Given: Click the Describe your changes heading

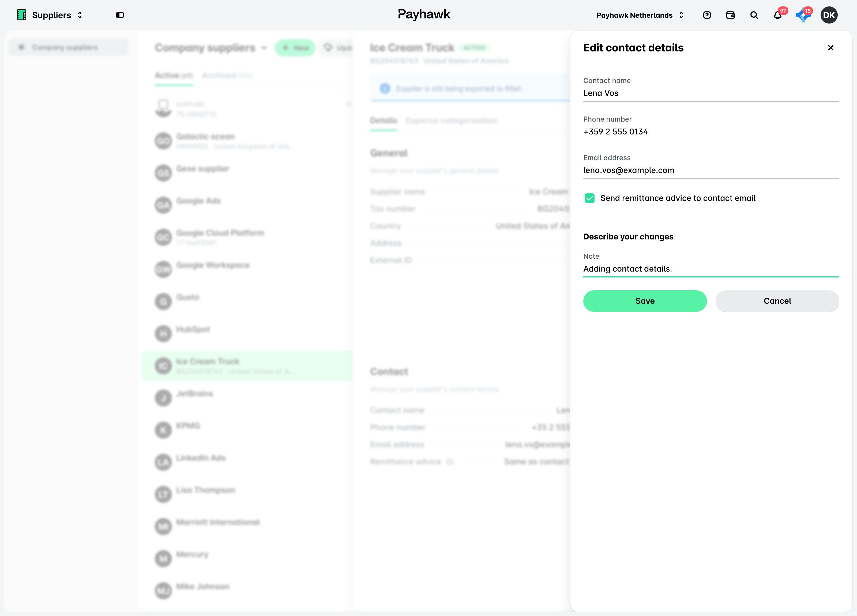Looking at the screenshot, I should pos(628,236).
